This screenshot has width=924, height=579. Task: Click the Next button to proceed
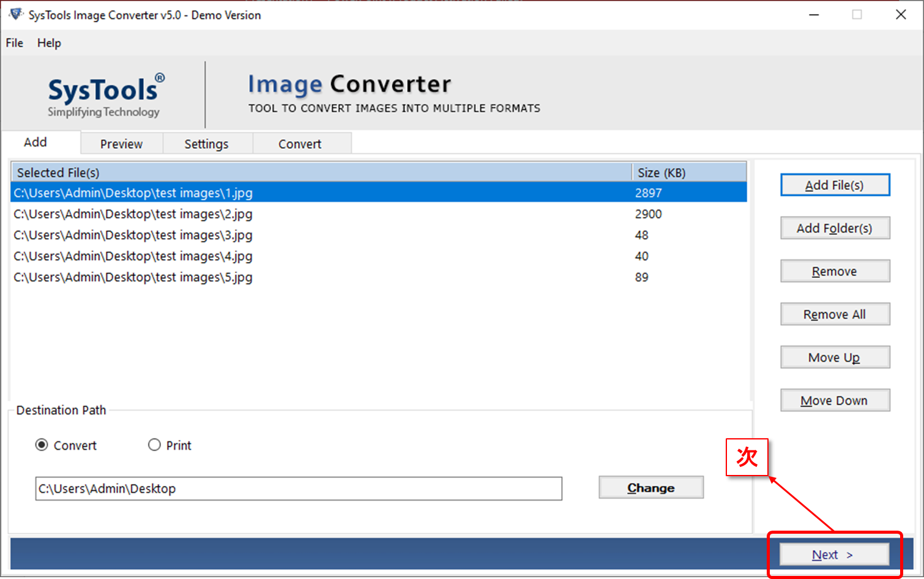coord(833,554)
